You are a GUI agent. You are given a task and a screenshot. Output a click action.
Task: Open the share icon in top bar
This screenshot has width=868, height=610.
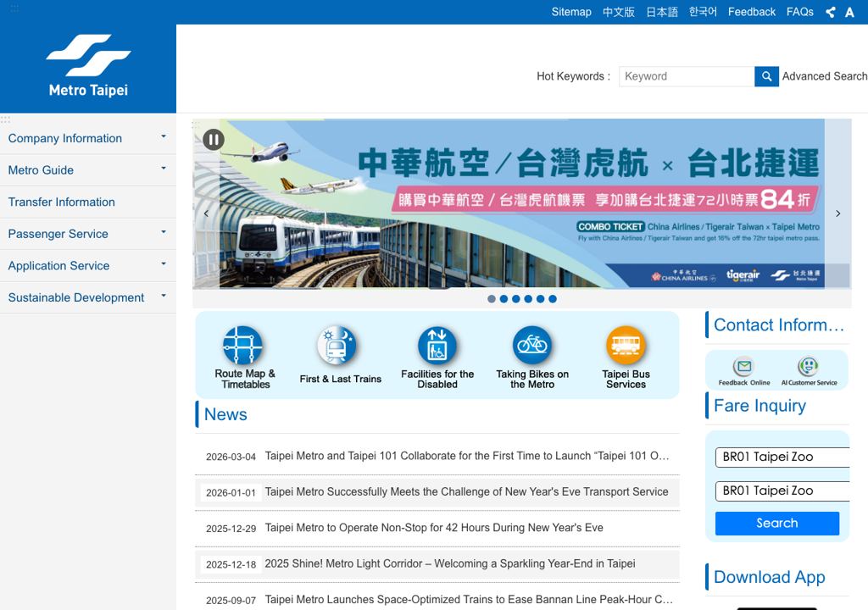point(831,12)
